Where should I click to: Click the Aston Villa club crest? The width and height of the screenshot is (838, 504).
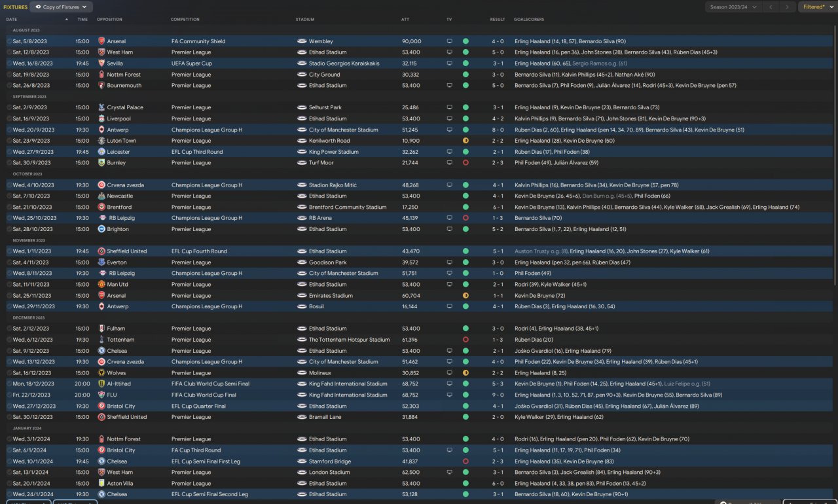(x=101, y=483)
